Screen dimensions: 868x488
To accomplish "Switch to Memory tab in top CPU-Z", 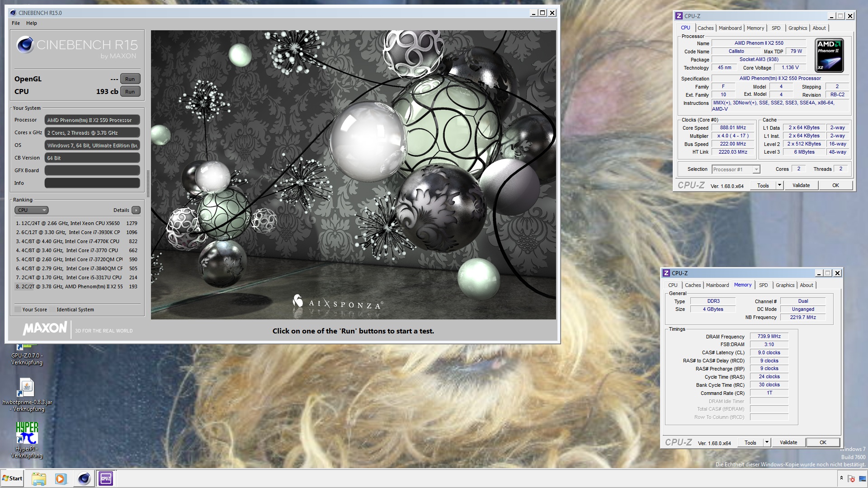I will 755,28.
